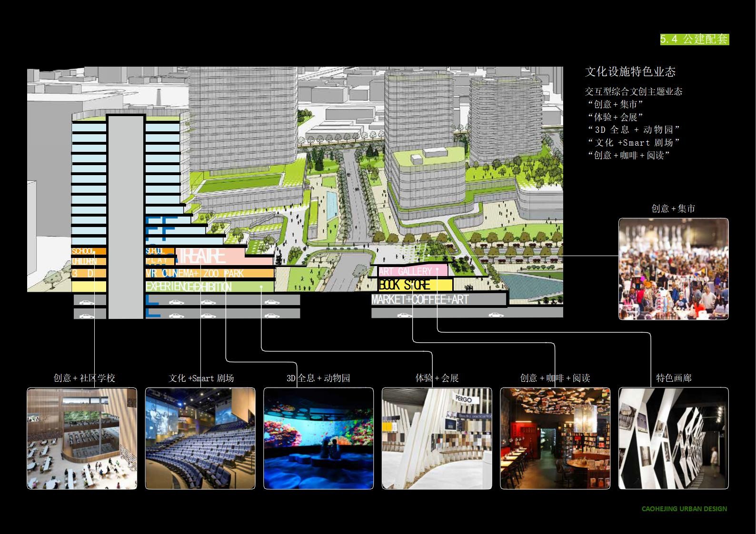Viewport: 756px width, 534px height.
Task: Click the 3D全息+动物园 caption
Action: 318,378
